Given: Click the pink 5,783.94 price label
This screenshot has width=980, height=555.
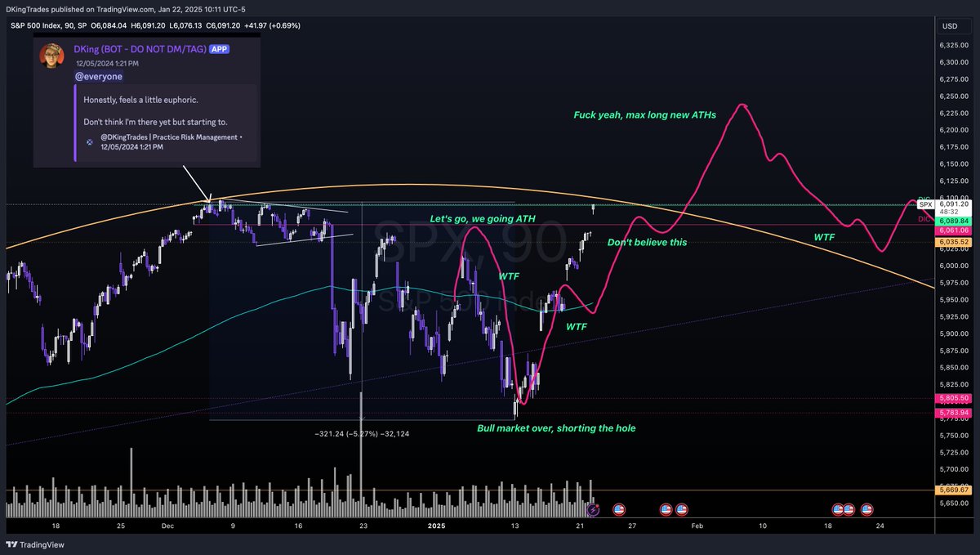Looking at the screenshot, I should click(x=952, y=413).
